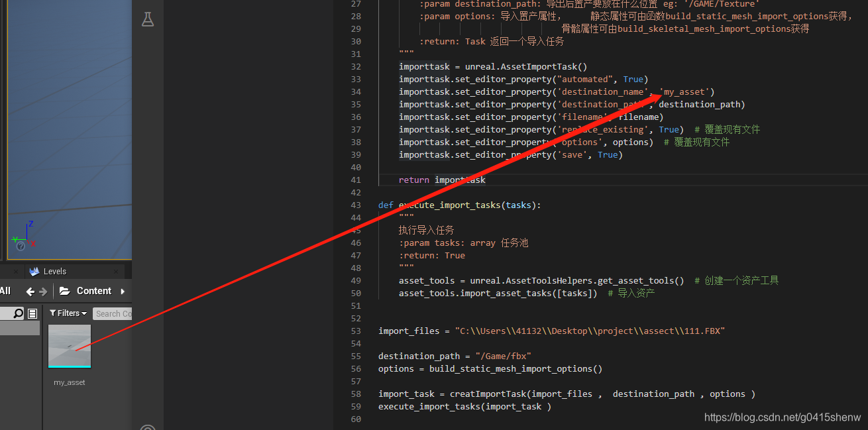Close the Levels tab
868x430 pixels.
point(117,271)
